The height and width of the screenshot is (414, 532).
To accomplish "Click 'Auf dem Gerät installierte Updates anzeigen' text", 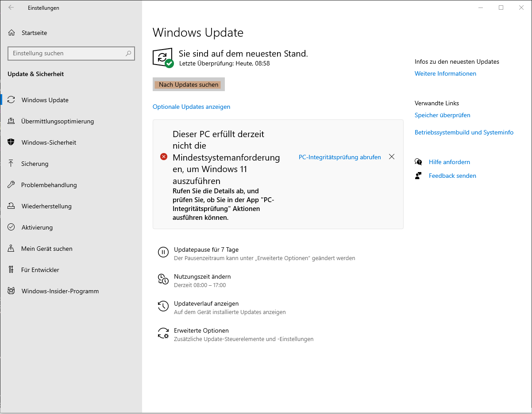I will (x=230, y=312).
